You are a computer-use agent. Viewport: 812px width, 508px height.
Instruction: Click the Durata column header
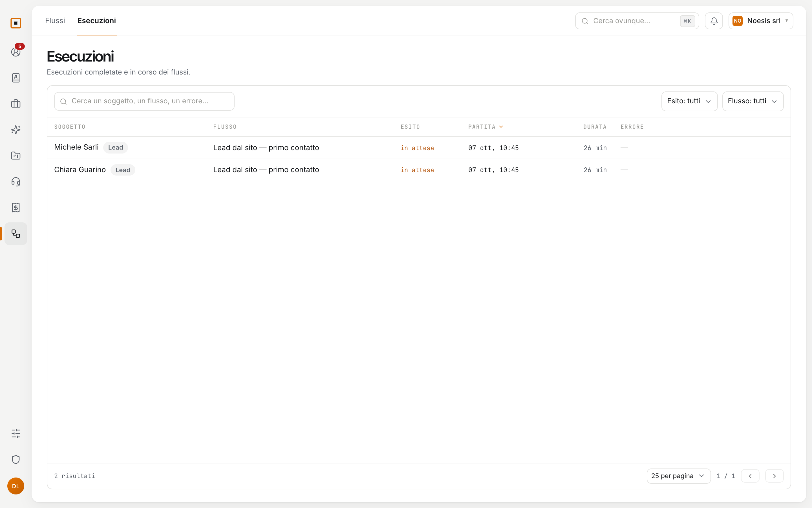point(595,127)
